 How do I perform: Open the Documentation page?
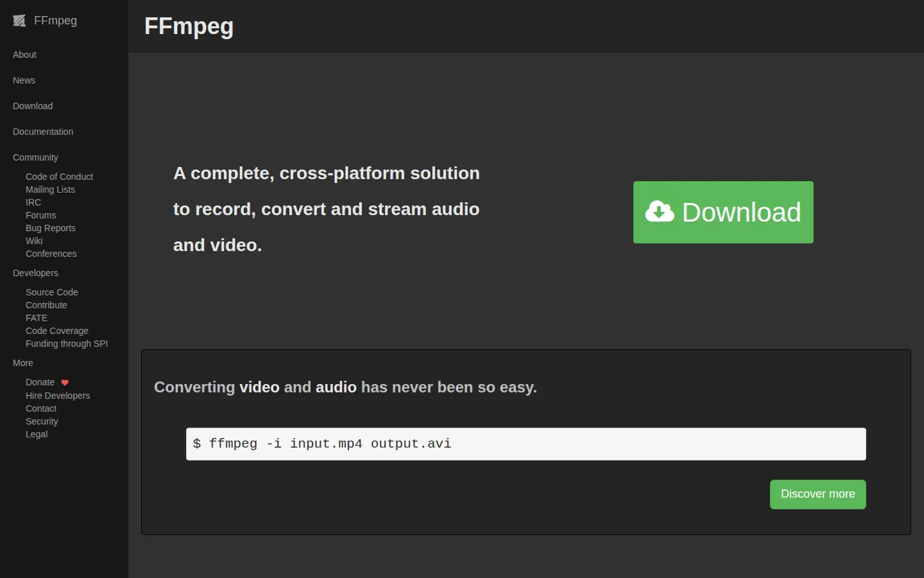[x=43, y=132]
